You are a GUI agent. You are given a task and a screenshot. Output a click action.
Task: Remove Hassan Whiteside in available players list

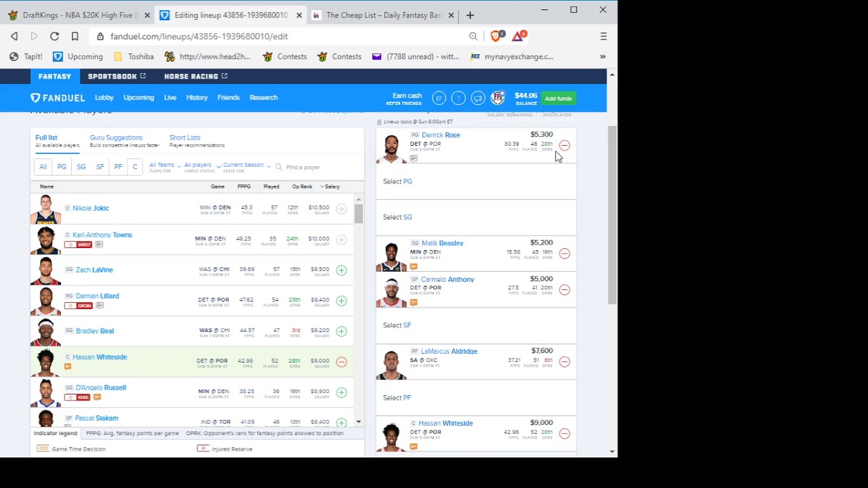pyautogui.click(x=341, y=362)
